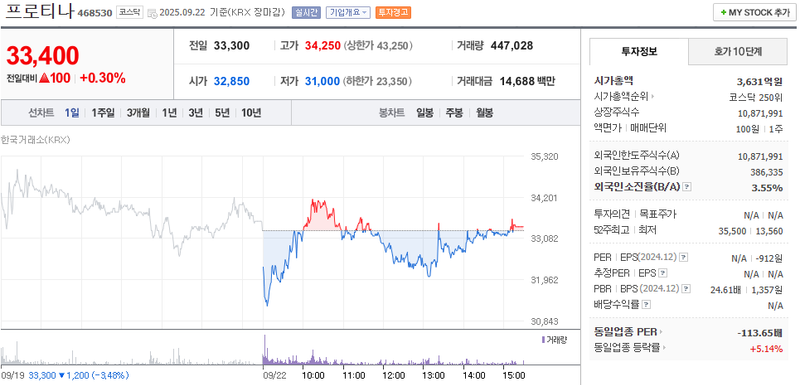Screen dimensions: 800x385
Task: Open help icon next to PER EPS(2024.12)
Action: [x=684, y=258]
